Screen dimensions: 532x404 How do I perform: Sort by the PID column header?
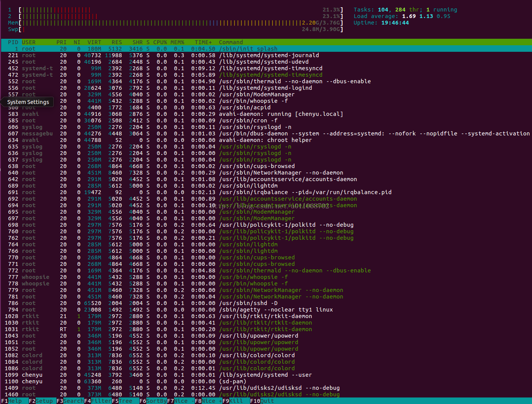13,42
